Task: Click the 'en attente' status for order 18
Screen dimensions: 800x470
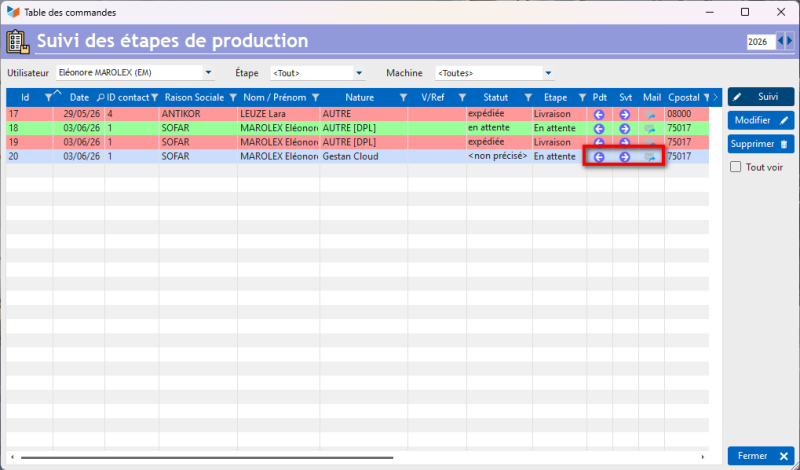Action: 499,128
